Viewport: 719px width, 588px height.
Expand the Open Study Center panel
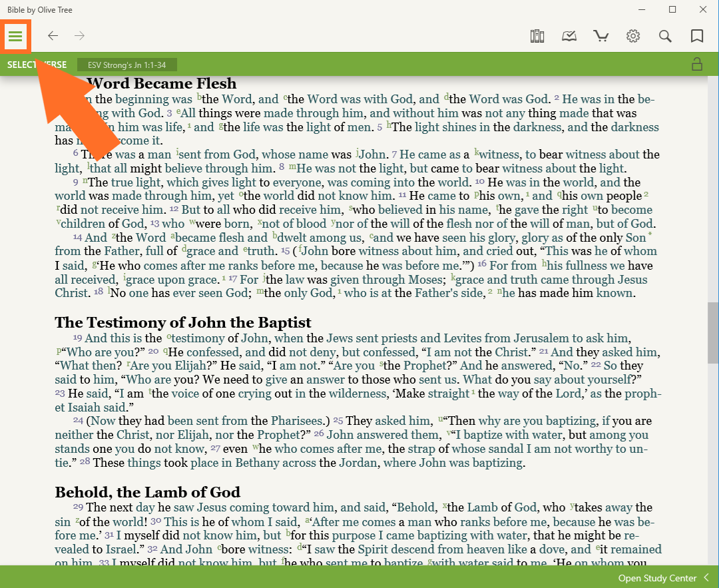[657, 578]
